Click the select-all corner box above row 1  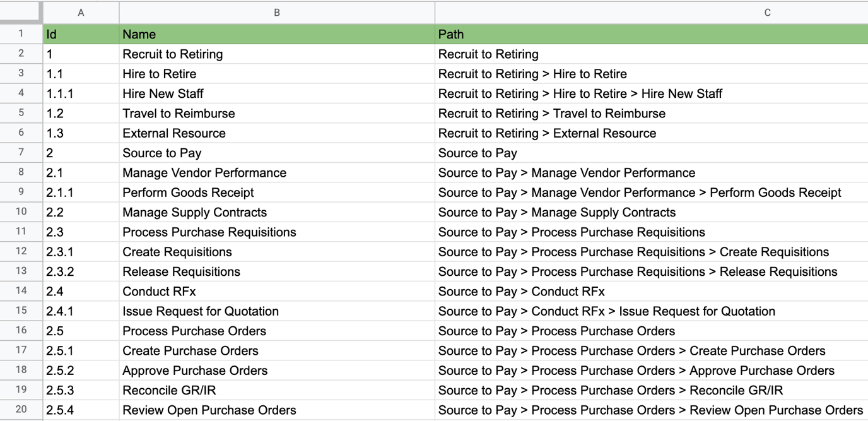(21, 13)
